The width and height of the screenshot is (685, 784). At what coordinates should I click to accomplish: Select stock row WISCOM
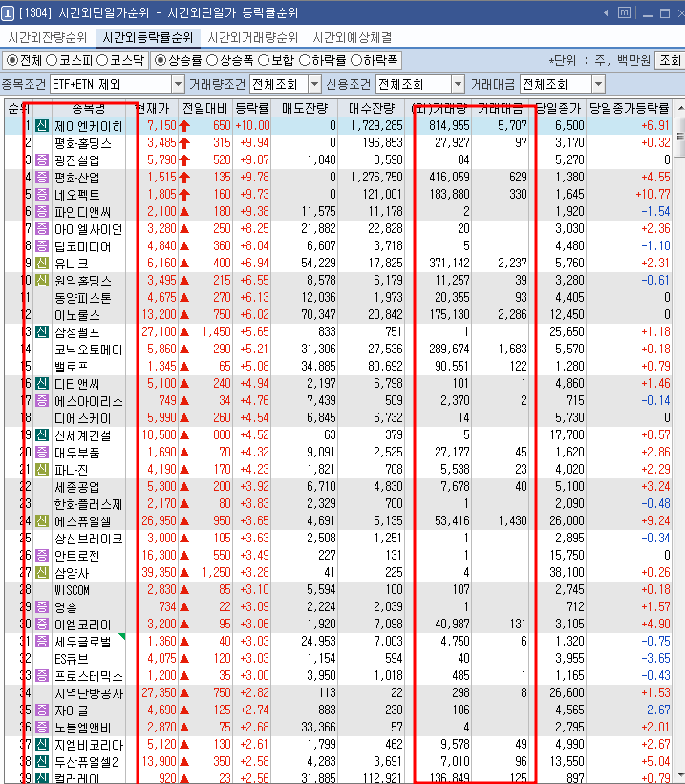click(338, 589)
